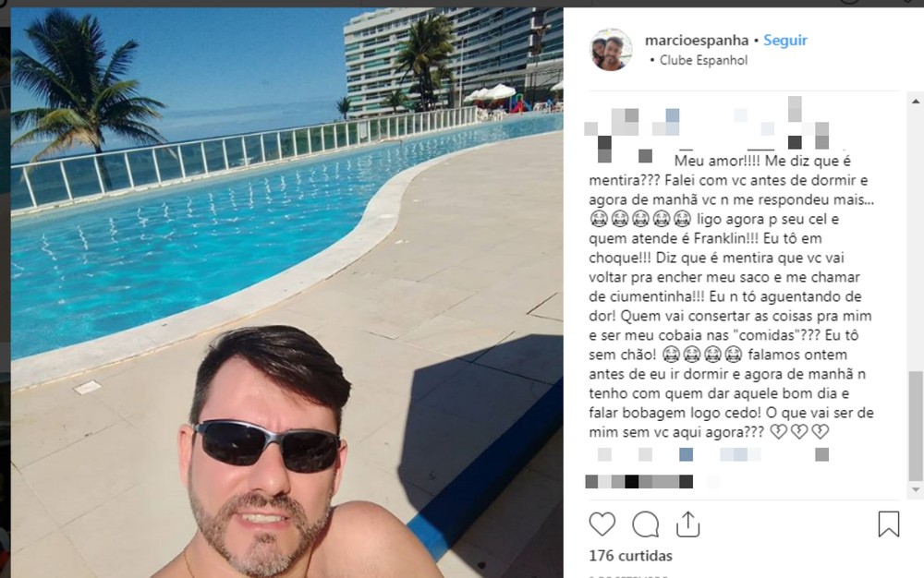Click the marcioespanha username link
The height and width of the screenshot is (578, 924).
click(697, 41)
